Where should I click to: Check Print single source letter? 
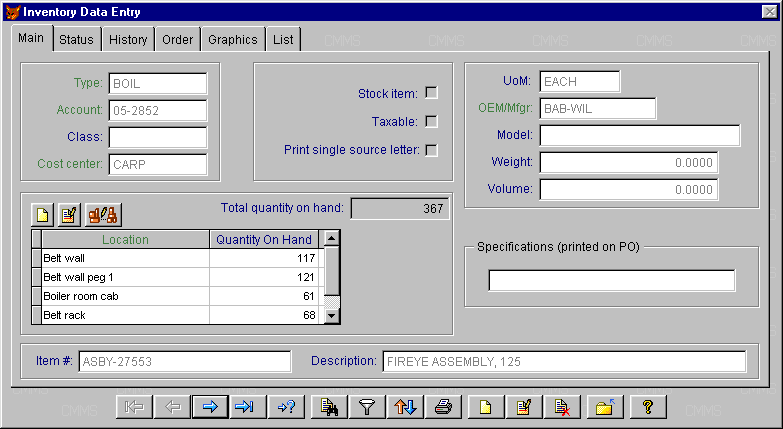(432, 150)
